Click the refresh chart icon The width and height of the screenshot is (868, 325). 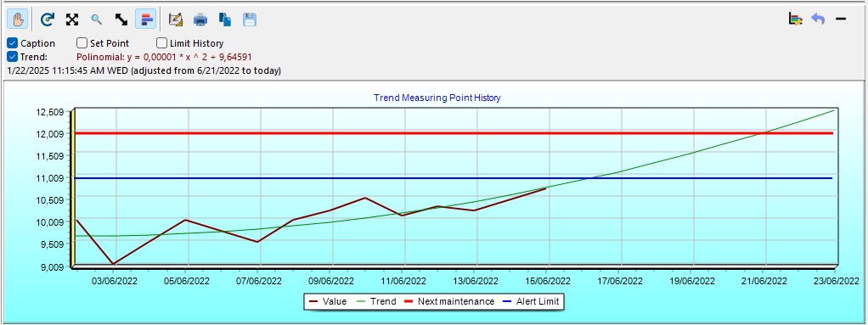click(48, 20)
